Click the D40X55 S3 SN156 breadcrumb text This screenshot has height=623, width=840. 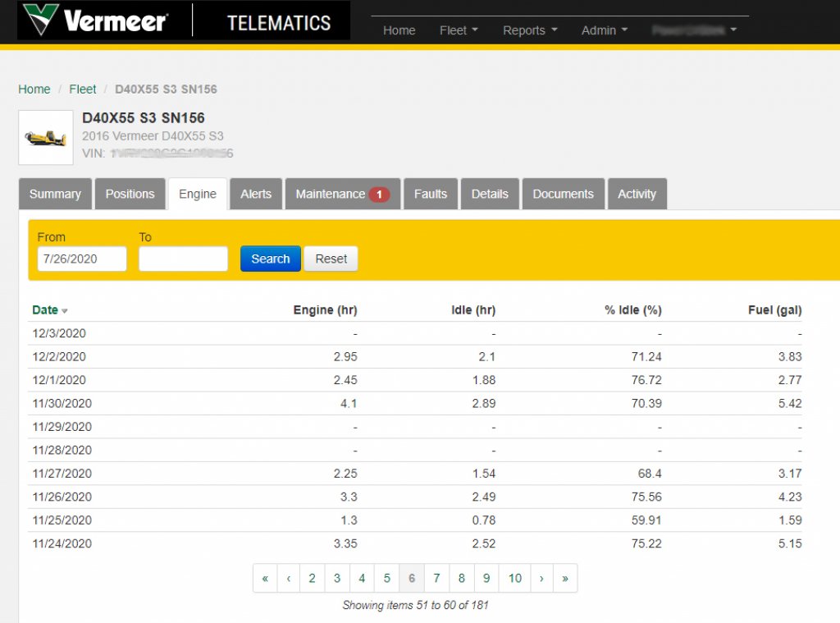[166, 89]
